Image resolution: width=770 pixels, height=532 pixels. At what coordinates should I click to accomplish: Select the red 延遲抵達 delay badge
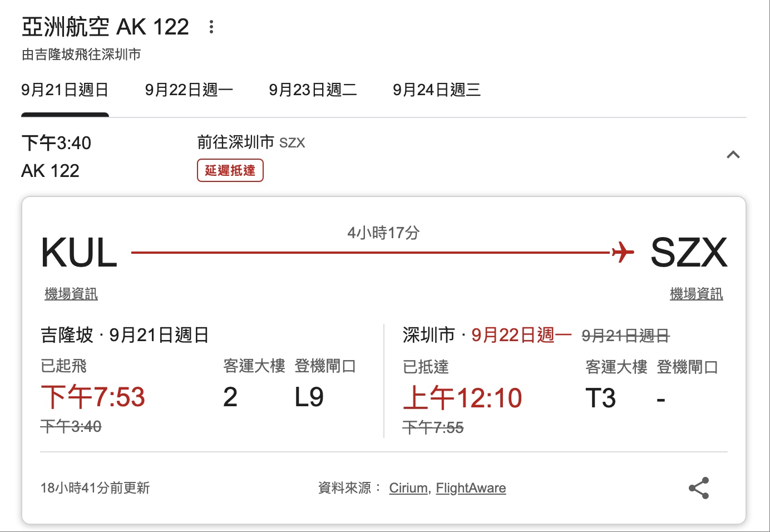coord(230,170)
